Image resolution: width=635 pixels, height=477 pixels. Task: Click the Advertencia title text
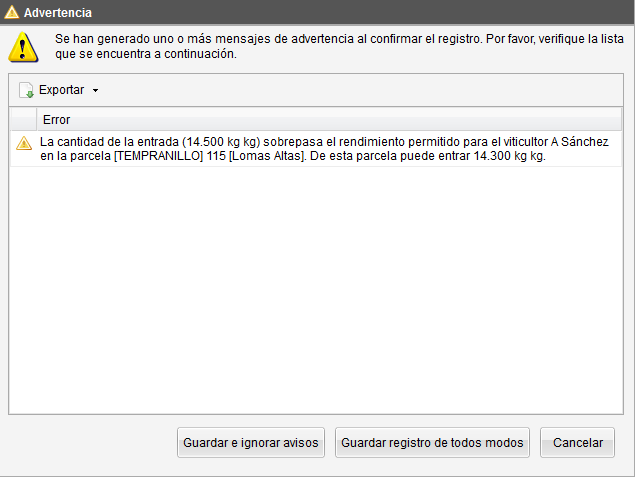[58, 13]
